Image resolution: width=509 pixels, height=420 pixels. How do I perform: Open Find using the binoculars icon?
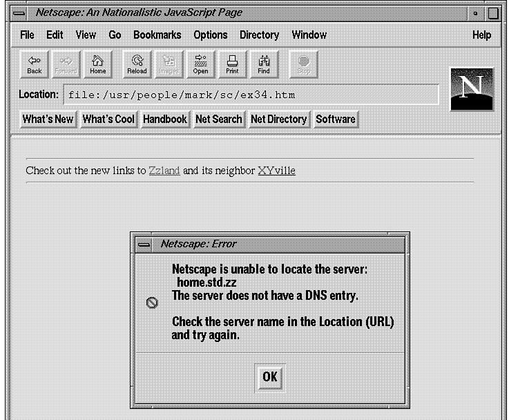click(264, 64)
